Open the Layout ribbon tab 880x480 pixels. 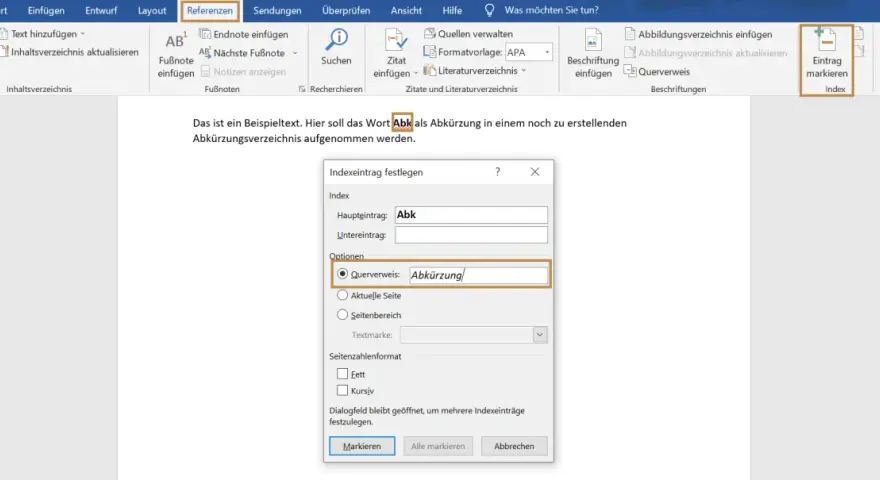tap(152, 10)
